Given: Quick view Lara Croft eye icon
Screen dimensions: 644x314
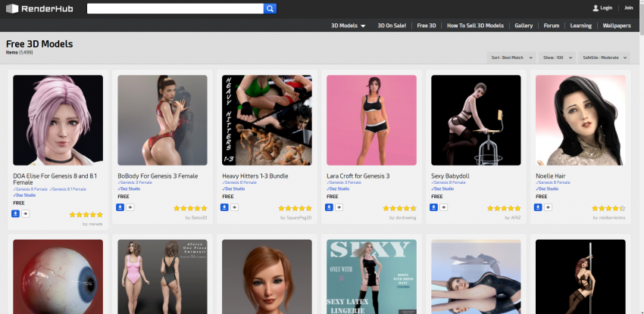Looking at the screenshot, I should coord(339,207).
